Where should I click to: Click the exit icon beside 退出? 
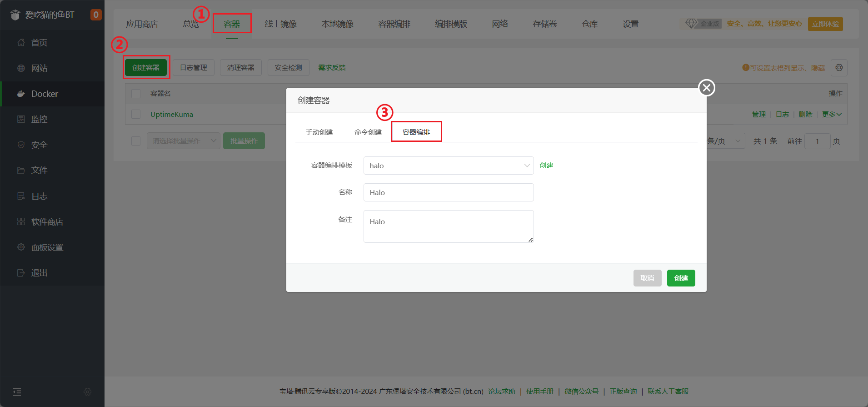(x=21, y=273)
